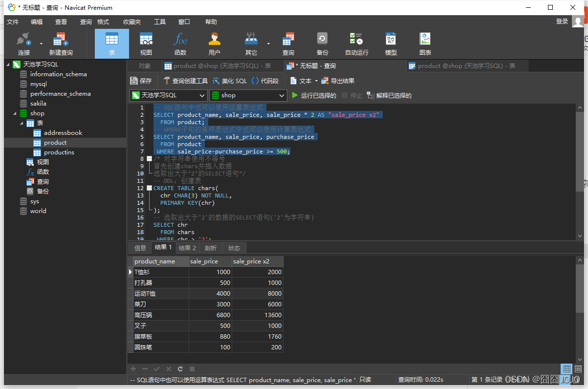Viewport: 588px width, 389px height.
Task: Click the product_name column header
Action: click(x=161, y=261)
